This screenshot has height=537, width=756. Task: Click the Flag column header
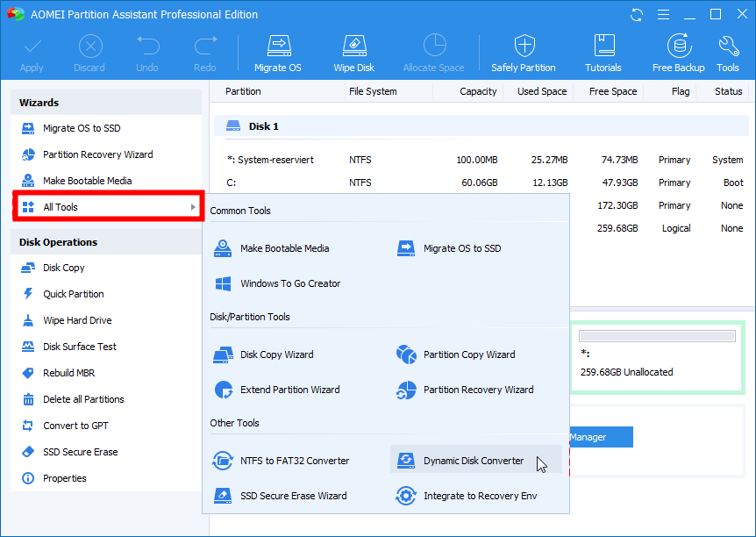[x=681, y=91]
